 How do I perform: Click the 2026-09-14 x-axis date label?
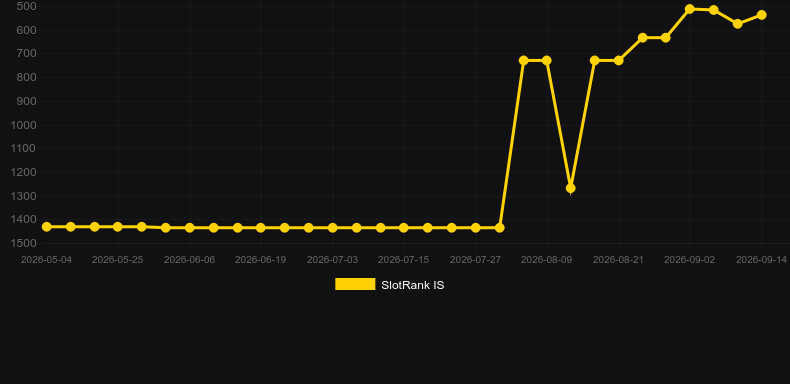pyautogui.click(x=761, y=260)
